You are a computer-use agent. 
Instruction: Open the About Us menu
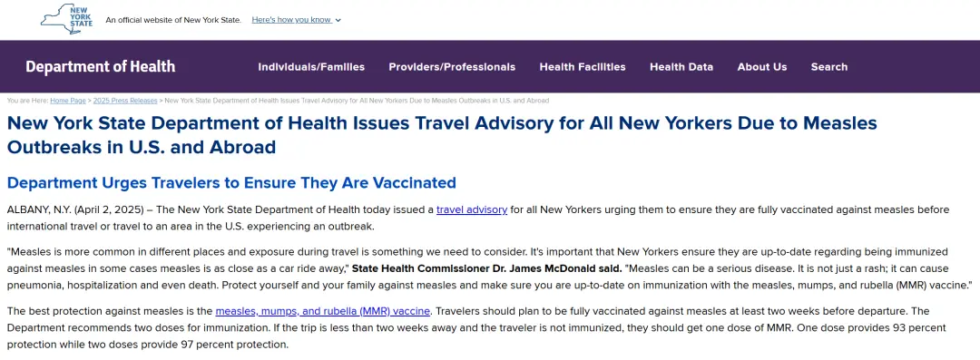(x=762, y=67)
